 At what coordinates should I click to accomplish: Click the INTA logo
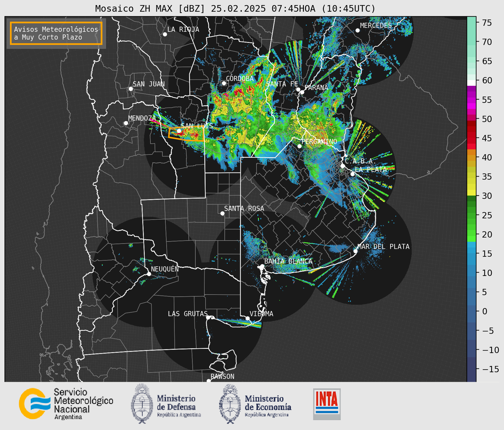[x=327, y=404]
